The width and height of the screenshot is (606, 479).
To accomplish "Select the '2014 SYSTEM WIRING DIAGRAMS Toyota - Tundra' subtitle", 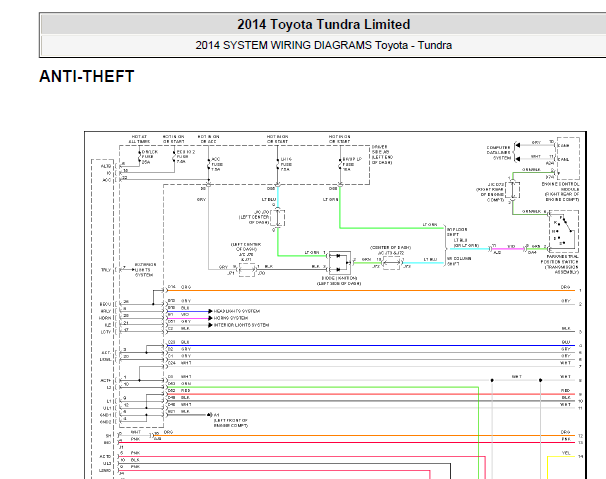I will click(323, 45).
